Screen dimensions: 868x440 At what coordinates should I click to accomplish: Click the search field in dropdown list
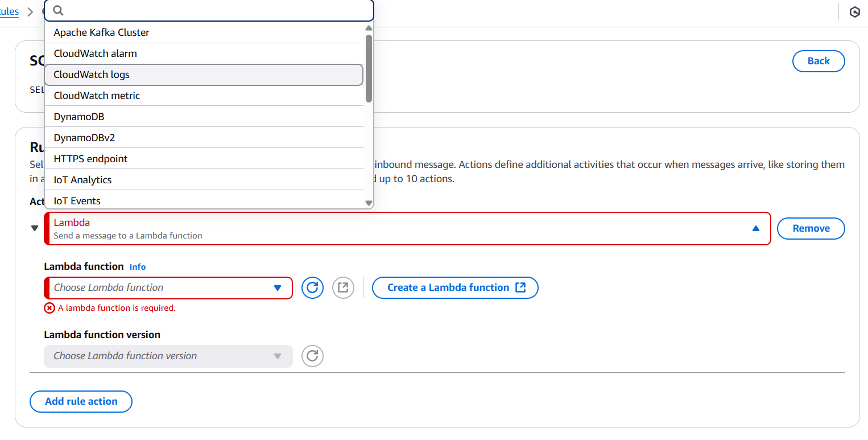click(x=209, y=10)
